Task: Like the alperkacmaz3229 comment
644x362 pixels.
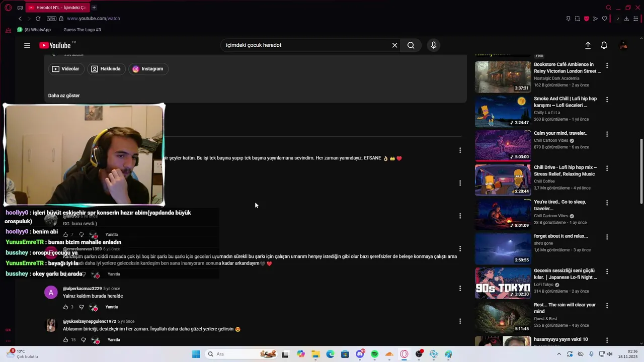Action: pos(65,307)
